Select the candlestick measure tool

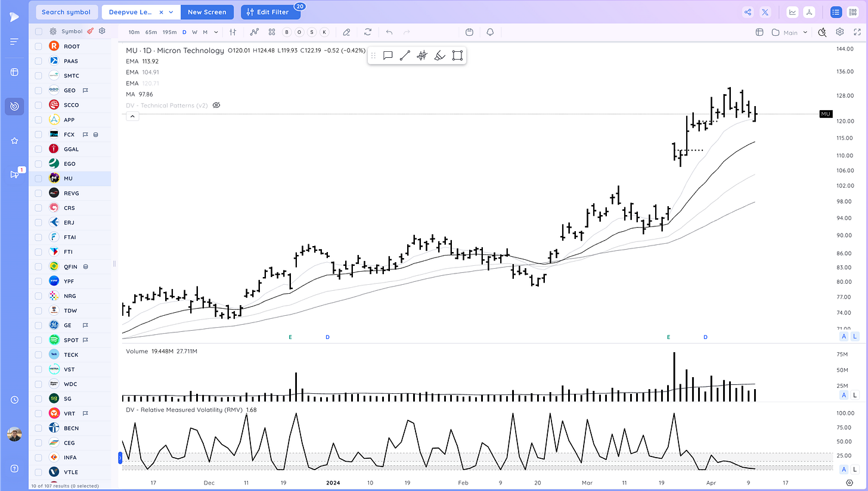(x=422, y=55)
